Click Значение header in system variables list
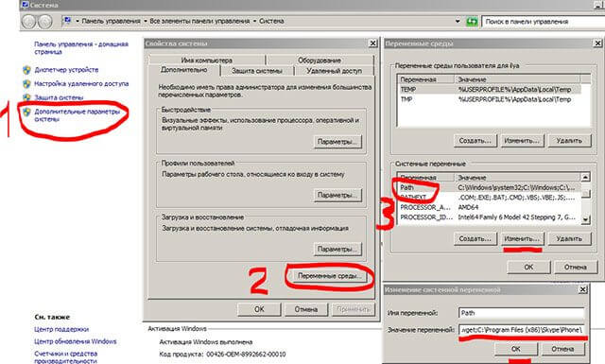 tap(517, 178)
